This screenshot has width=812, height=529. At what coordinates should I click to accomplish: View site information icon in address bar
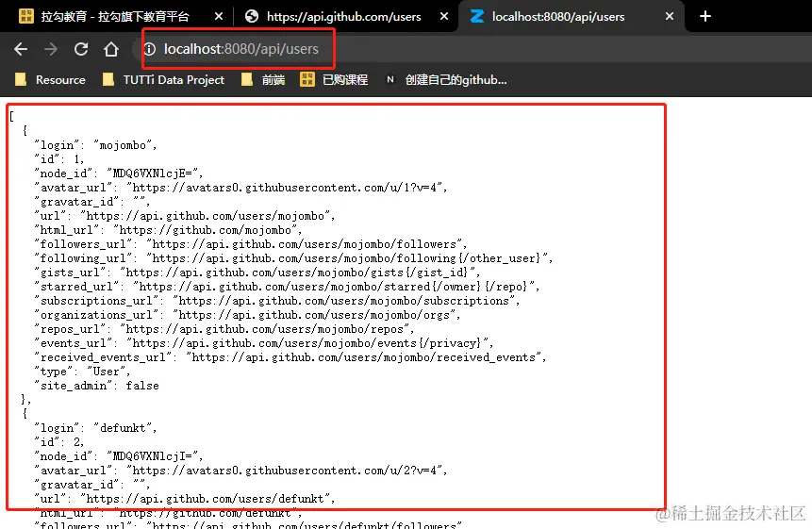[x=149, y=49]
